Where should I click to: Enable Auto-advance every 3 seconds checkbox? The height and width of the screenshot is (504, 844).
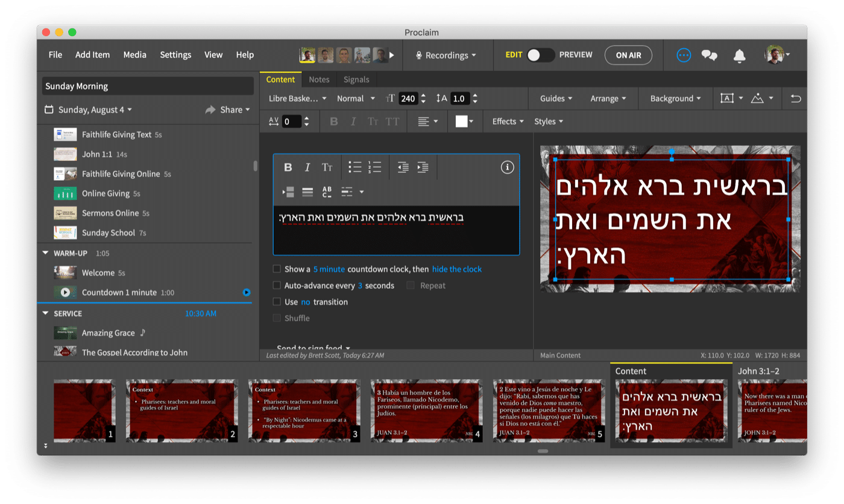click(277, 285)
